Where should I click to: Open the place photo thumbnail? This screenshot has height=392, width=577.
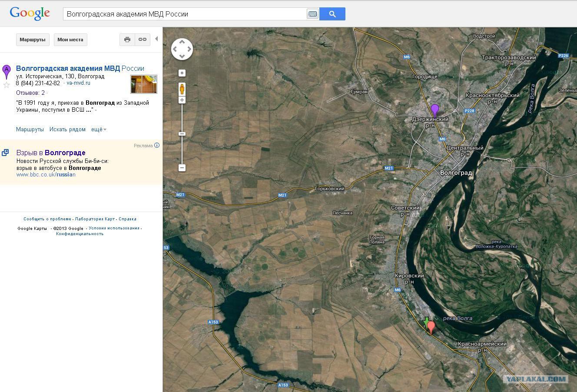coord(144,84)
